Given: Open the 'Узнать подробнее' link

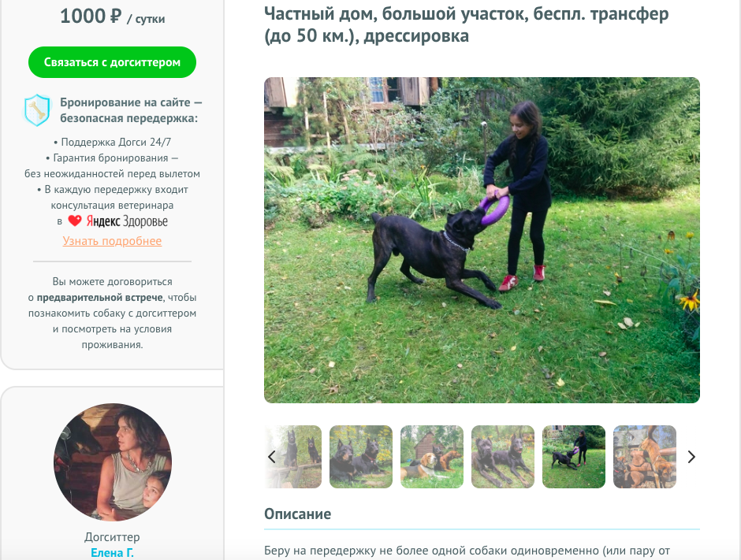Looking at the screenshot, I should 112,241.
